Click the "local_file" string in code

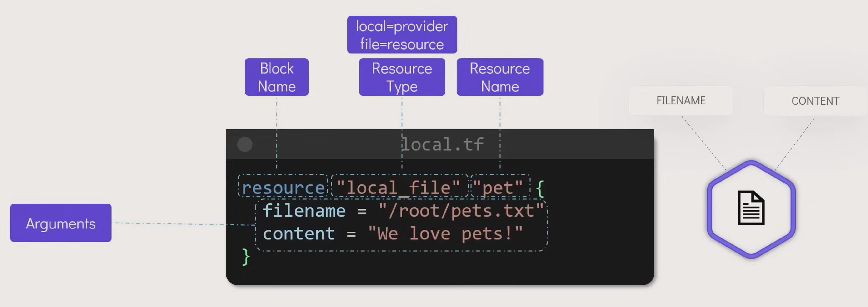(398, 187)
